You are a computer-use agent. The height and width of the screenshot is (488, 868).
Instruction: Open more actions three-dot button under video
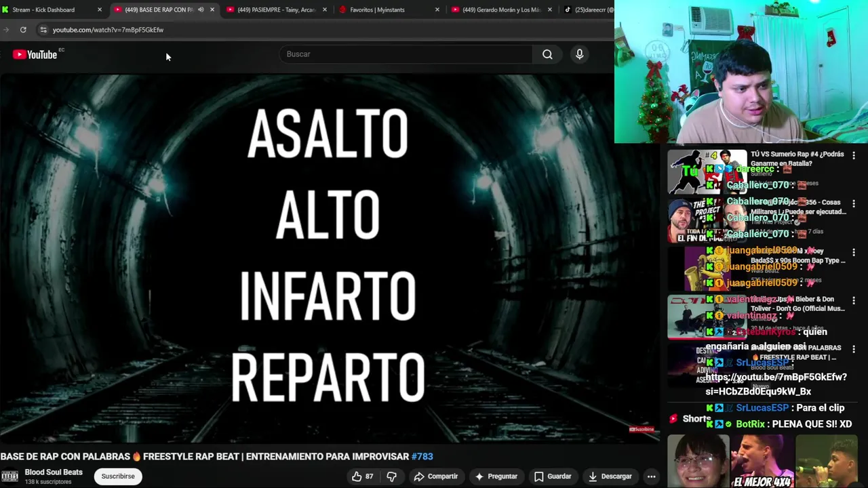pyautogui.click(x=651, y=476)
